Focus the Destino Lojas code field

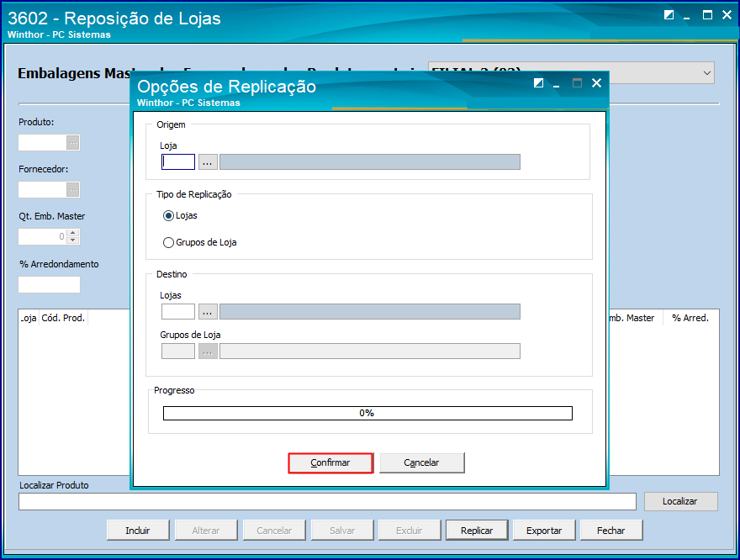(x=178, y=311)
